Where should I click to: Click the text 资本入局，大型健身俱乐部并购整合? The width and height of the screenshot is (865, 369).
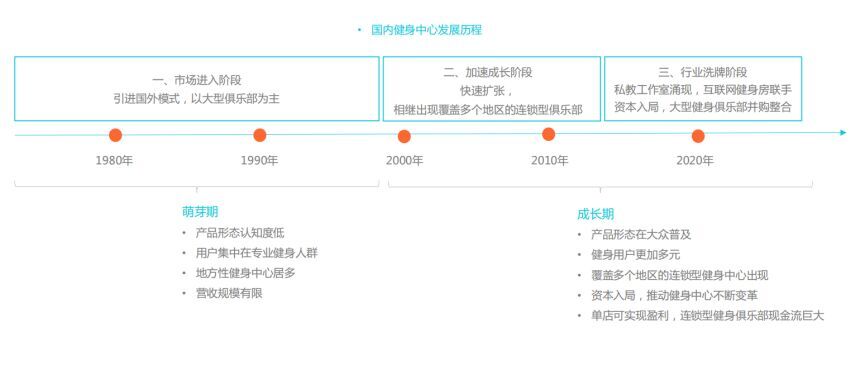[703, 108]
